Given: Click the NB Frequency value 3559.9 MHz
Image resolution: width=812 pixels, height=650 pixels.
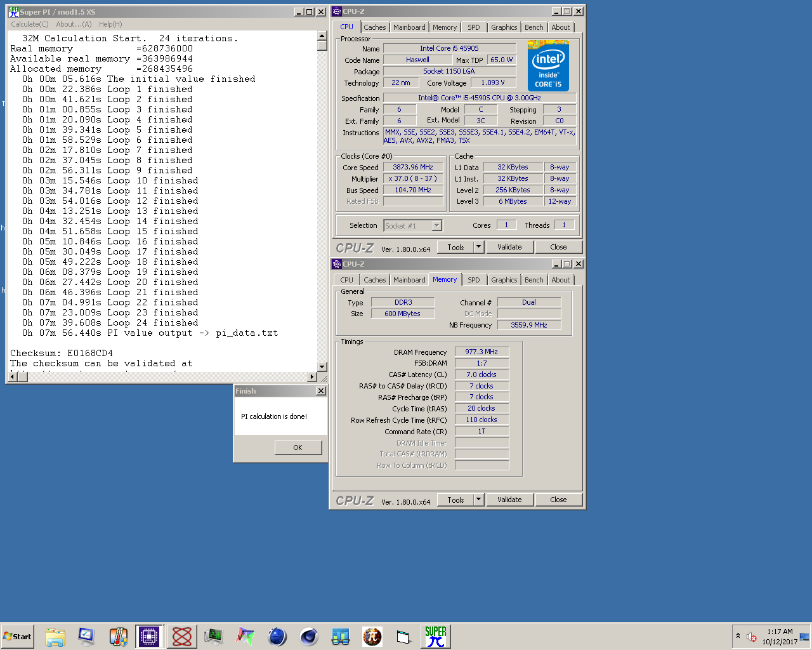Looking at the screenshot, I should coord(529,325).
